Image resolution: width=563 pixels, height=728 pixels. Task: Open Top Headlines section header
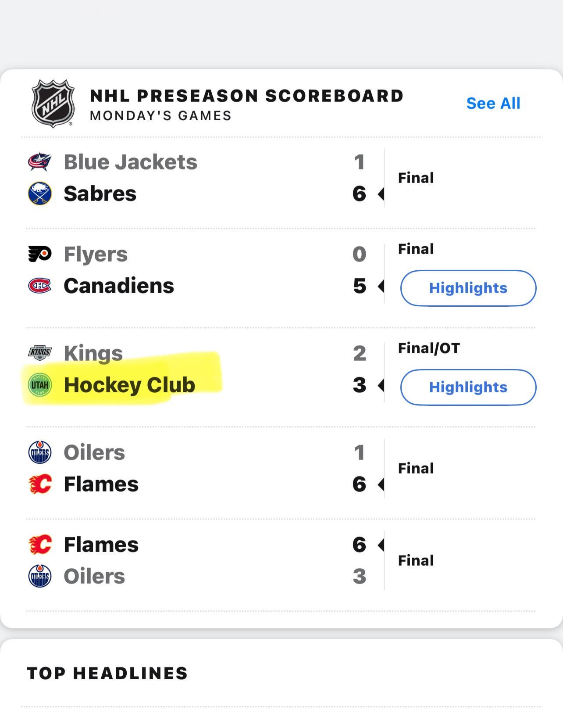pyautogui.click(x=107, y=673)
